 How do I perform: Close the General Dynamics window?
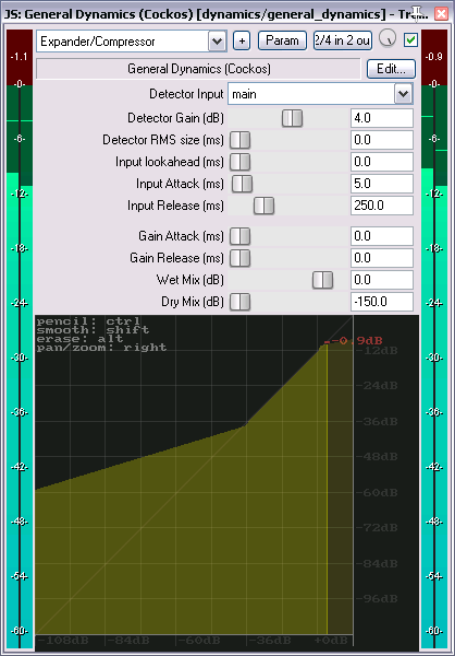pyautogui.click(x=441, y=14)
